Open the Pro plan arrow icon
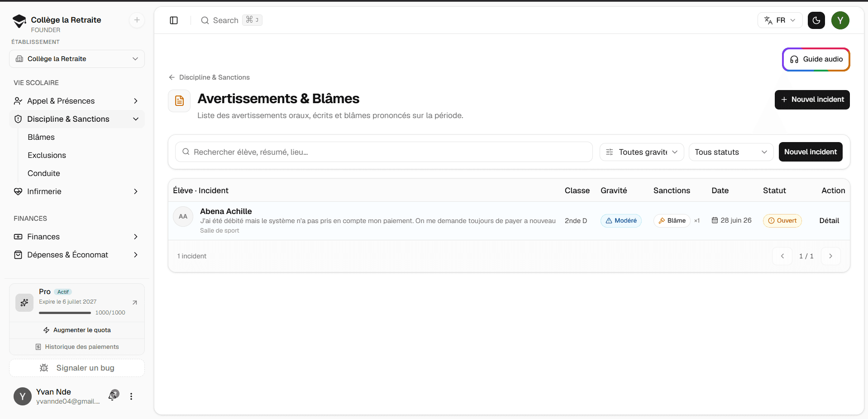This screenshot has height=419, width=868. (x=134, y=303)
